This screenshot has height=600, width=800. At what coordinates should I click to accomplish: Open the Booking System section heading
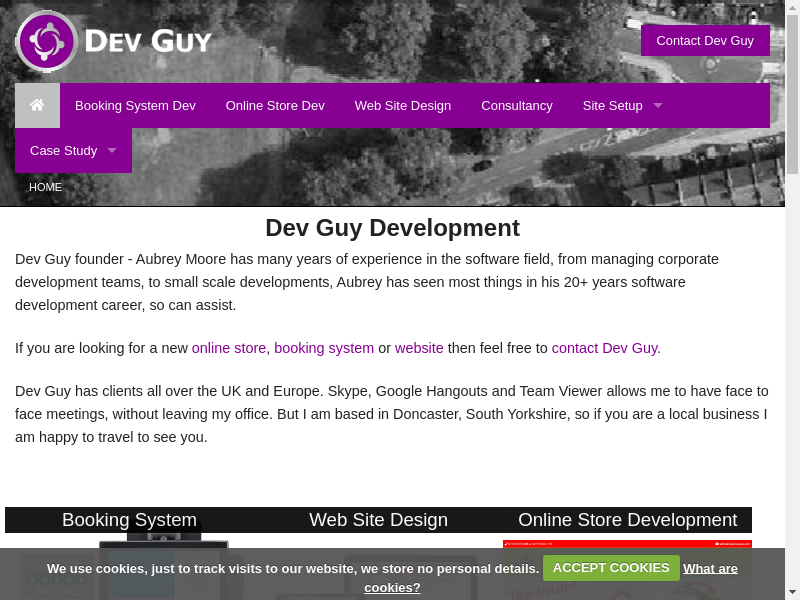point(129,520)
